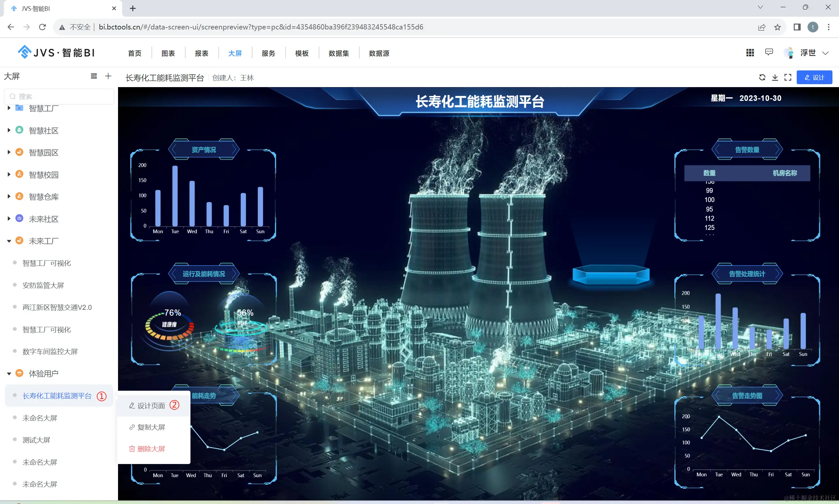Bookmark this page with the star icon
This screenshot has height=504, width=839.
[x=777, y=27]
